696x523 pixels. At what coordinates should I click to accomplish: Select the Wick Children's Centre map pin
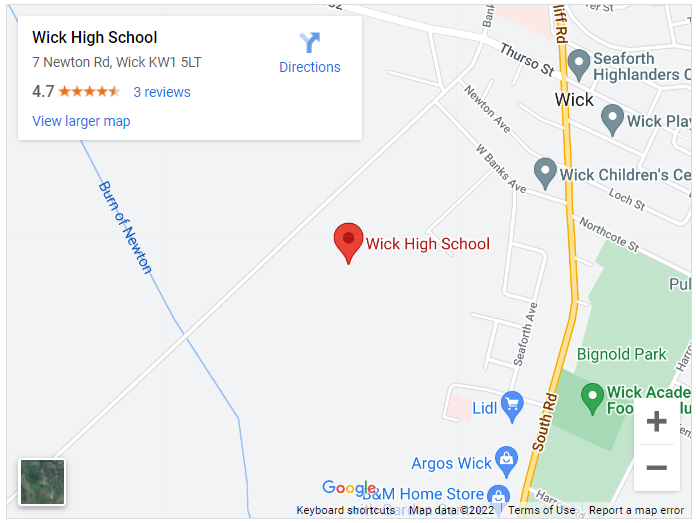[545, 174]
